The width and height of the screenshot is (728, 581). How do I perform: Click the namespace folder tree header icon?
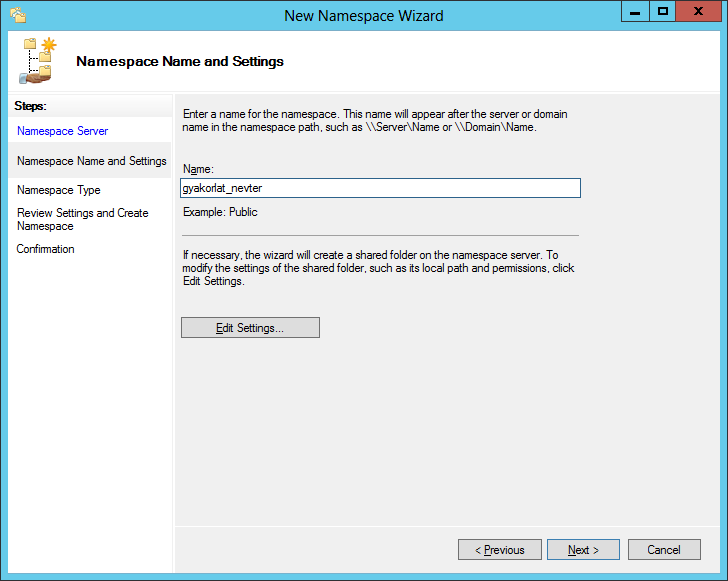point(37,61)
